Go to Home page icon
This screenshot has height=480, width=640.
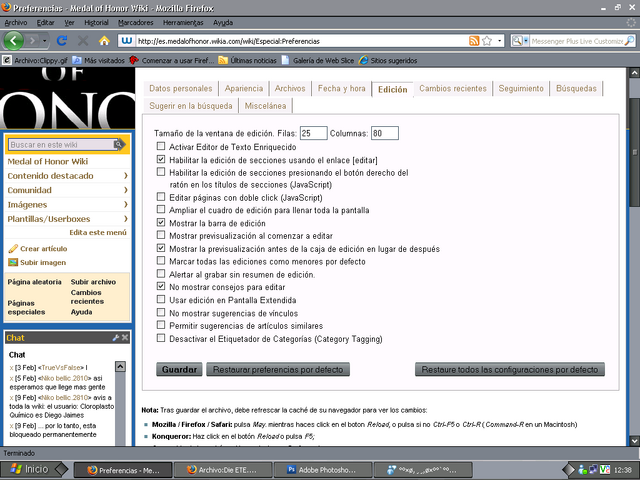(x=104, y=41)
